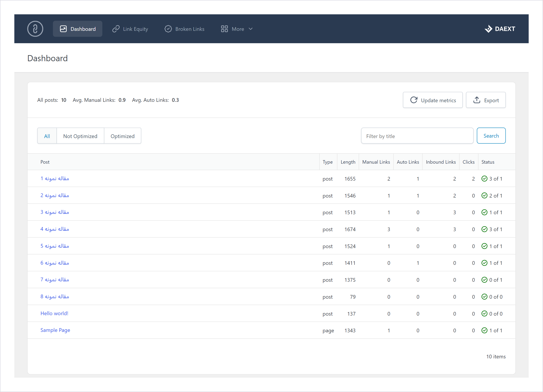Click the DAEXT brand logo
543x392 pixels.
tap(500, 29)
